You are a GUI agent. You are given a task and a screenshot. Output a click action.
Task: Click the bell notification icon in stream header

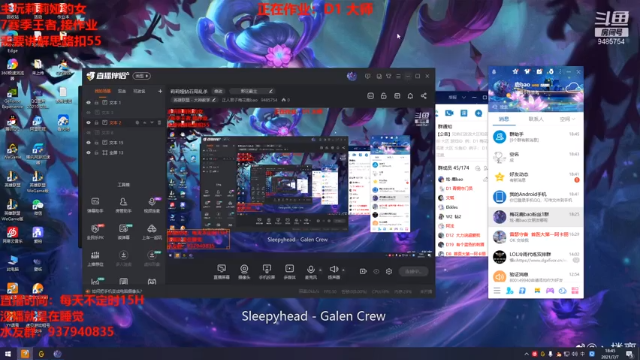click(410, 96)
